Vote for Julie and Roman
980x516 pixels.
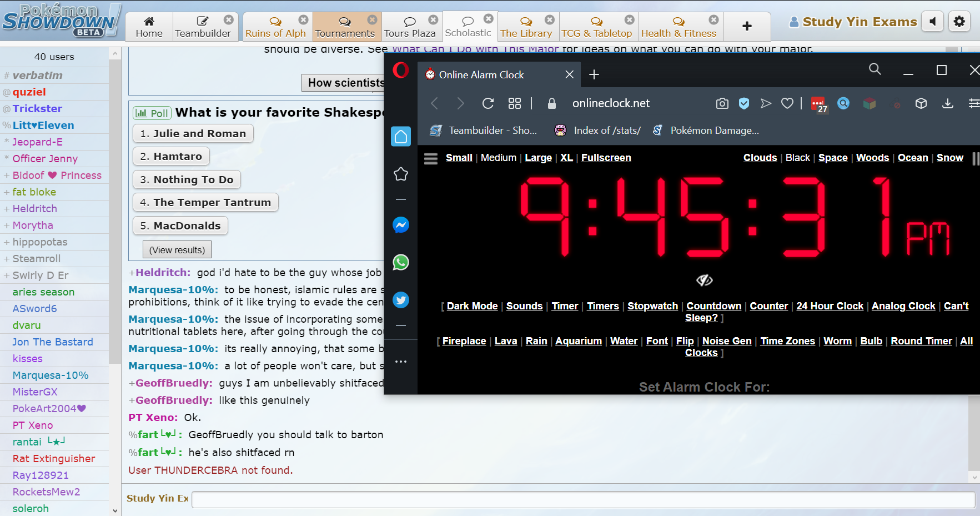[193, 133]
